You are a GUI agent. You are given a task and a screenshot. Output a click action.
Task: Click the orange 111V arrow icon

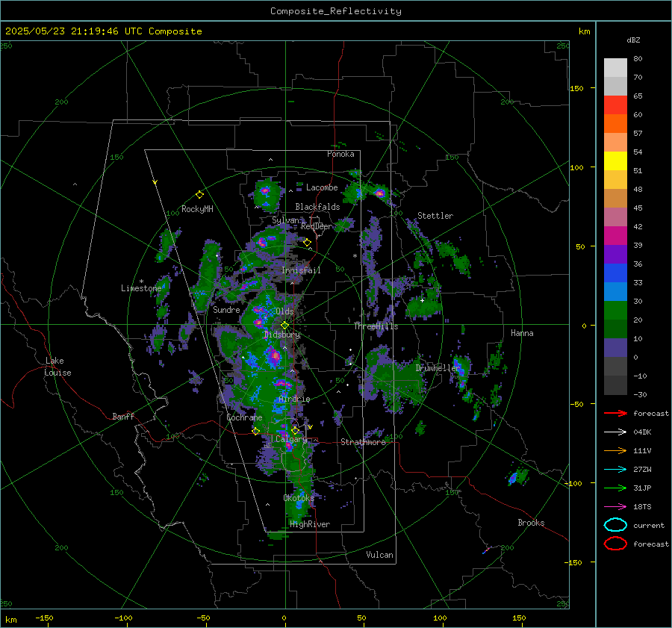point(615,450)
